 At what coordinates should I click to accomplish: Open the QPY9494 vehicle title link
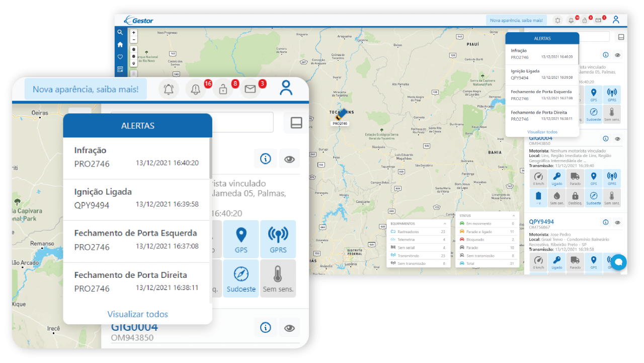[541, 222]
